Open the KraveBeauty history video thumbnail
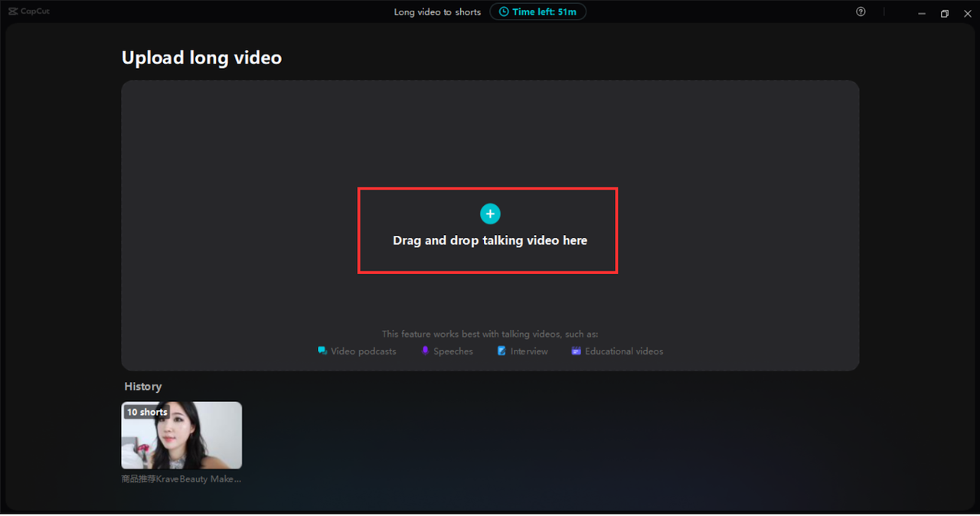Image resolution: width=980 pixels, height=516 pixels. (x=181, y=435)
